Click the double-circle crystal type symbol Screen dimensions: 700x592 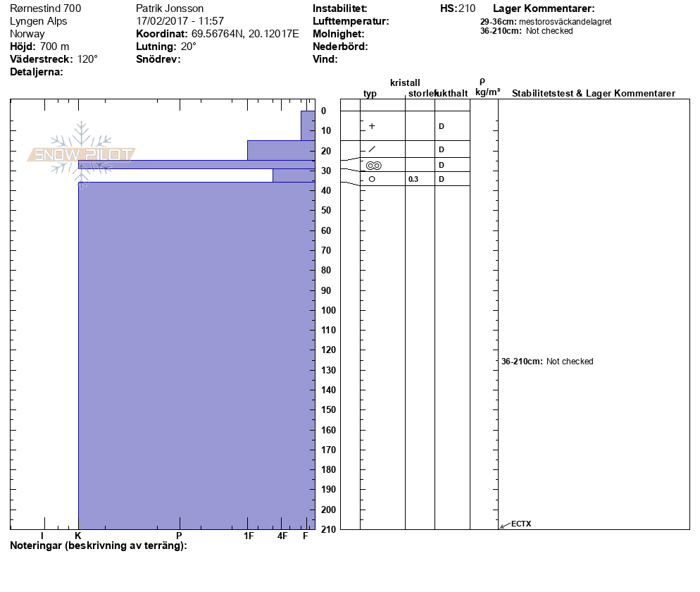coord(373,165)
